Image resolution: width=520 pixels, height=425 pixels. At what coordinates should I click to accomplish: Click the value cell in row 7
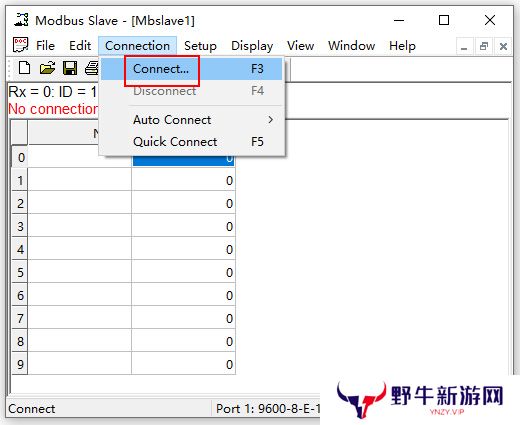[183, 318]
